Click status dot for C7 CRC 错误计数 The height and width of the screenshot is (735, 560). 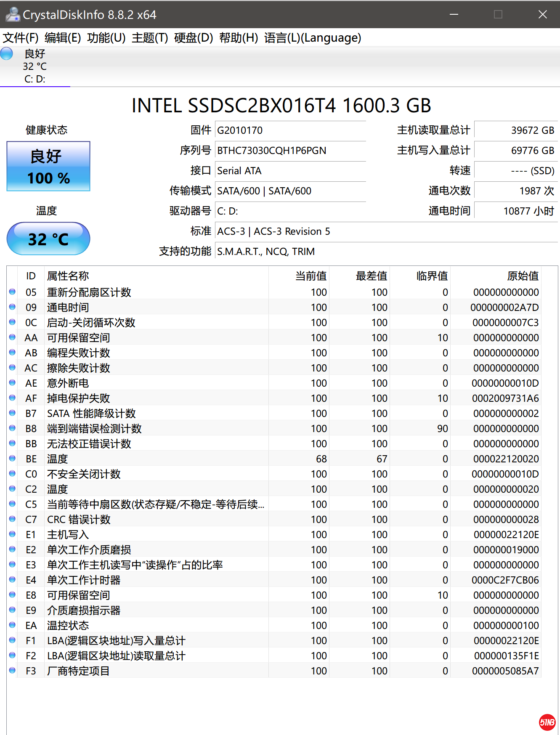pos(12,519)
